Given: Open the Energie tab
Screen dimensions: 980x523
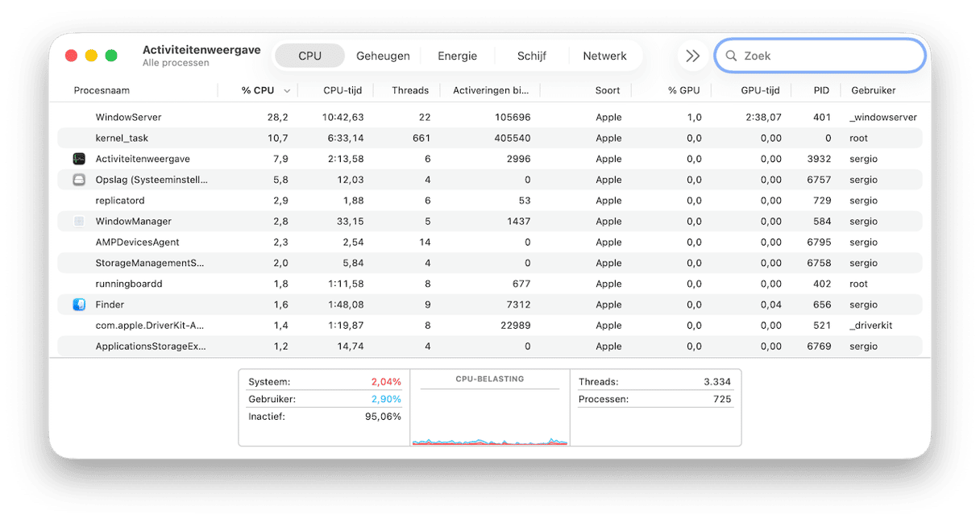Looking at the screenshot, I should click(457, 56).
